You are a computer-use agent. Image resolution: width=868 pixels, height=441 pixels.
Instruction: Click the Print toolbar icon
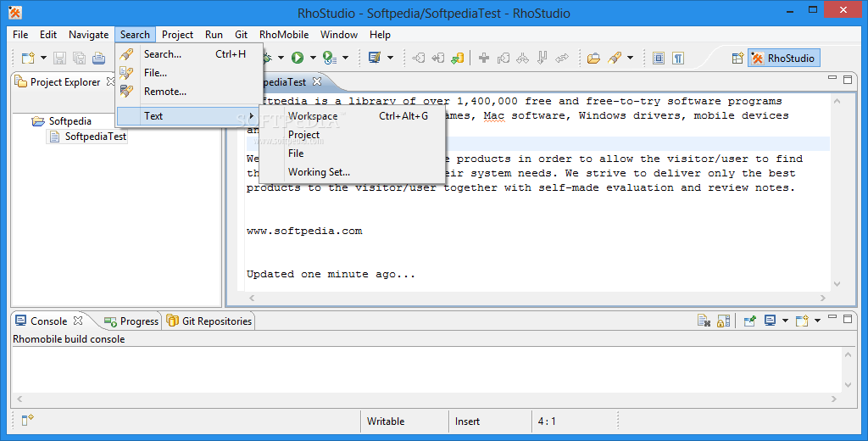[98, 58]
